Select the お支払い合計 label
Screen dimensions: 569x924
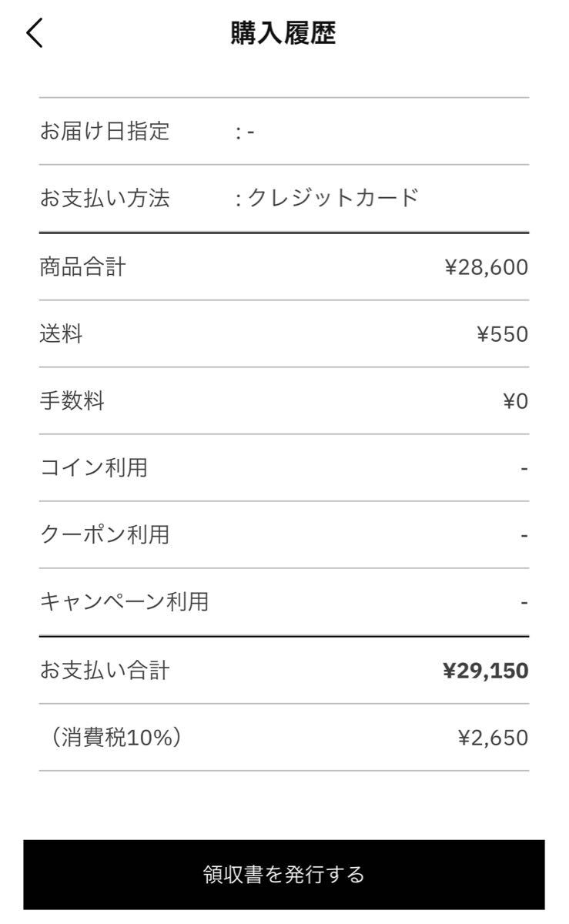(104, 671)
